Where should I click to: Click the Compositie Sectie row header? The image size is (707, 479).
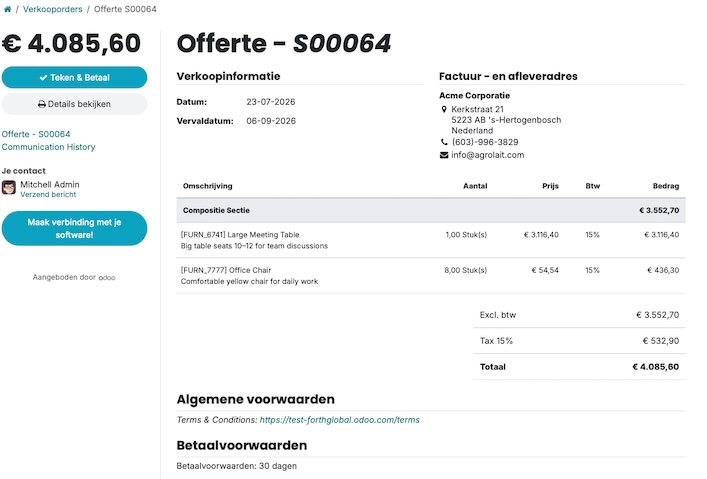coord(431,210)
